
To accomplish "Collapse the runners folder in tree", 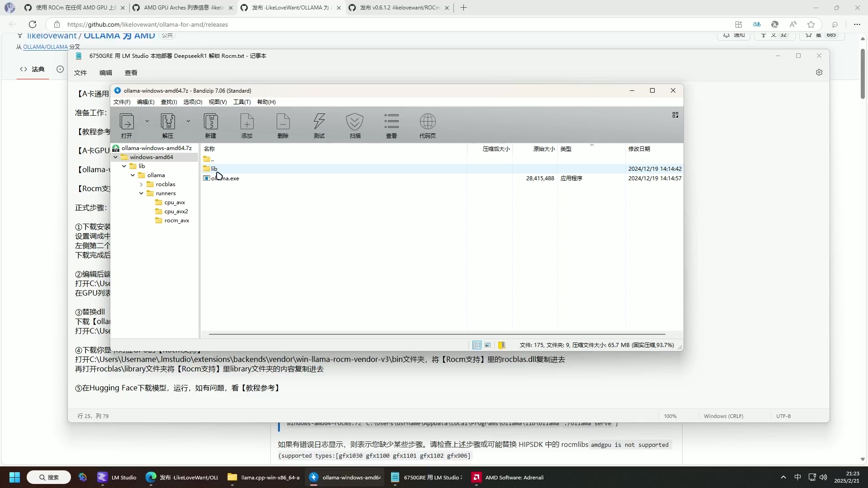I will (x=142, y=193).
